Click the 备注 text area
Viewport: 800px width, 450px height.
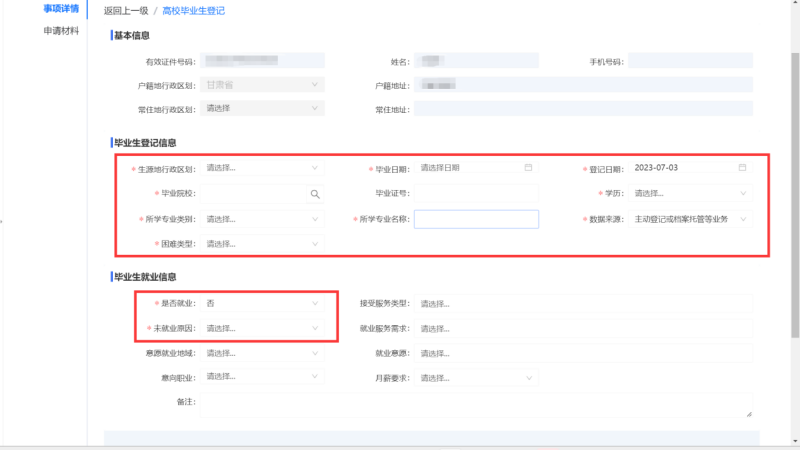[x=476, y=405]
